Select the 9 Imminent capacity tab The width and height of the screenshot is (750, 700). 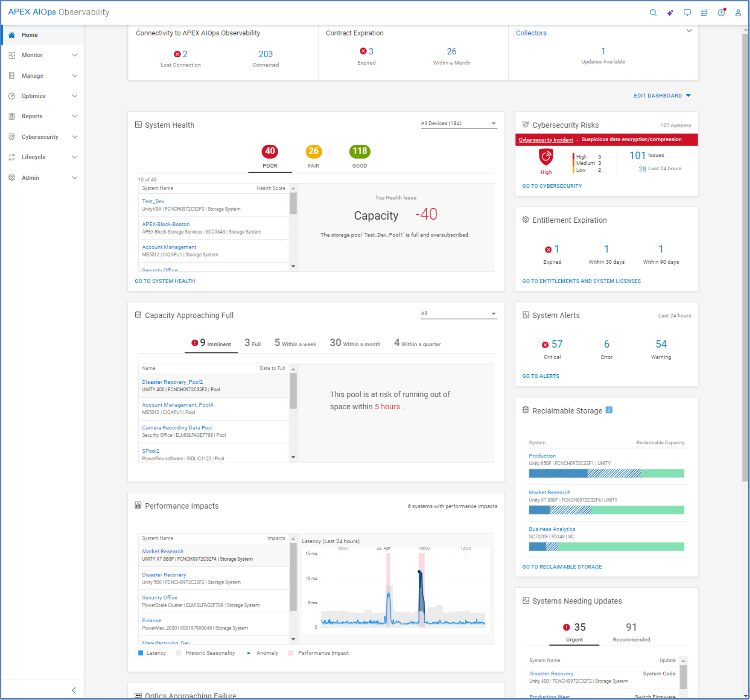[211, 343]
